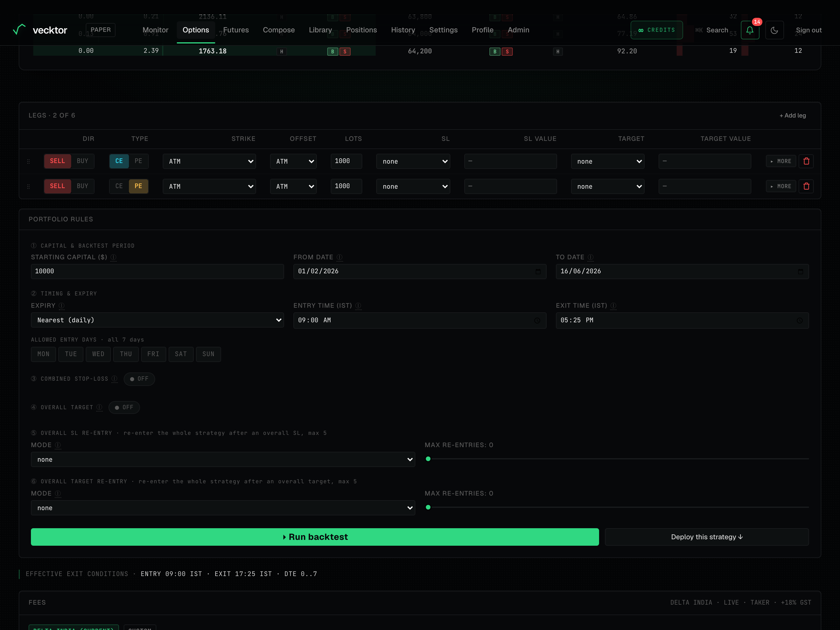Delete the CE leg with trash icon
The image size is (840, 630).
click(806, 161)
